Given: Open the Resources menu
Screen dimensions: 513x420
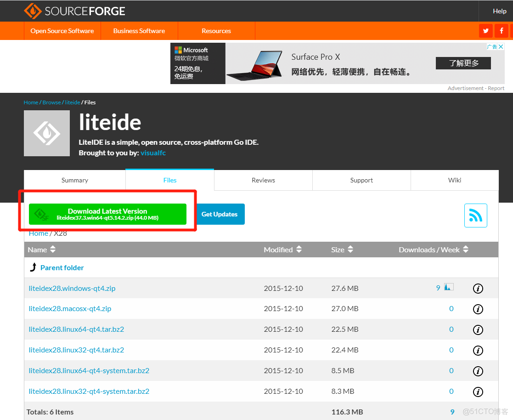Looking at the screenshot, I should click(216, 31).
